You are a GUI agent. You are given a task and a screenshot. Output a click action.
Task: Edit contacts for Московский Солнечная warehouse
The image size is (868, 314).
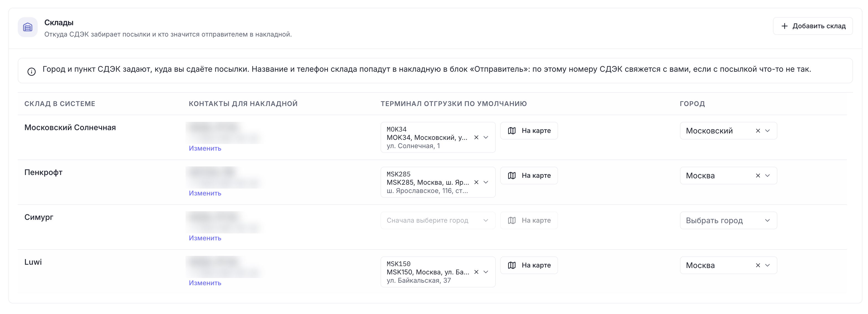(205, 148)
